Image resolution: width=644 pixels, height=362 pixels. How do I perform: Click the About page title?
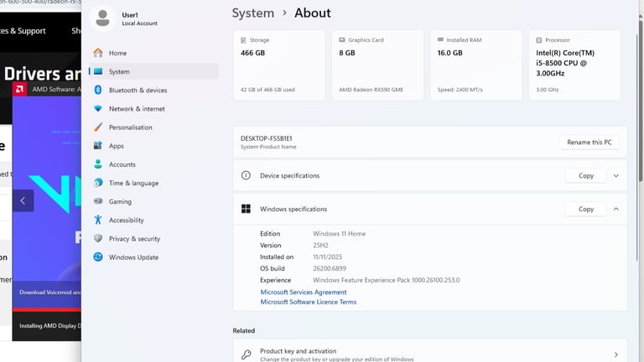pyautogui.click(x=312, y=13)
